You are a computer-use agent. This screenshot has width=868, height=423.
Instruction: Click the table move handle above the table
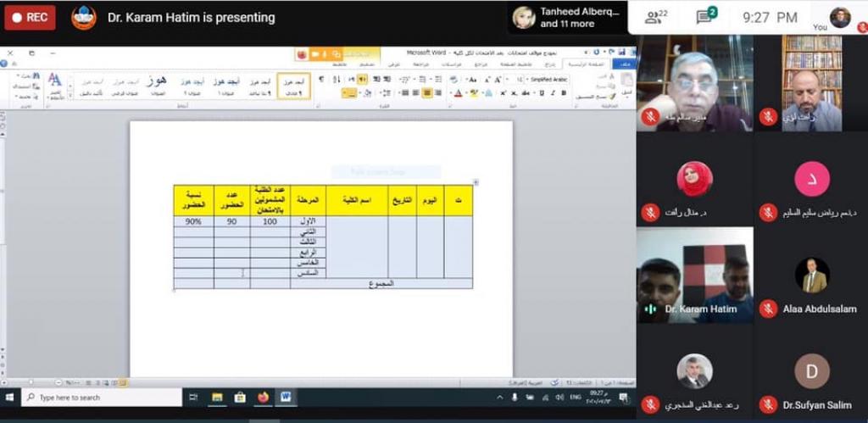pyautogui.click(x=476, y=182)
